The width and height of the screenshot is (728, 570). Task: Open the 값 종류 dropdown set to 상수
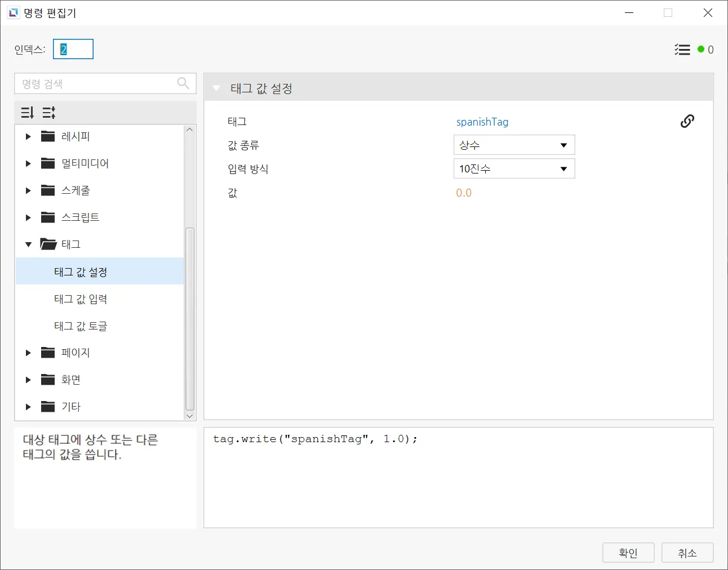(514, 145)
